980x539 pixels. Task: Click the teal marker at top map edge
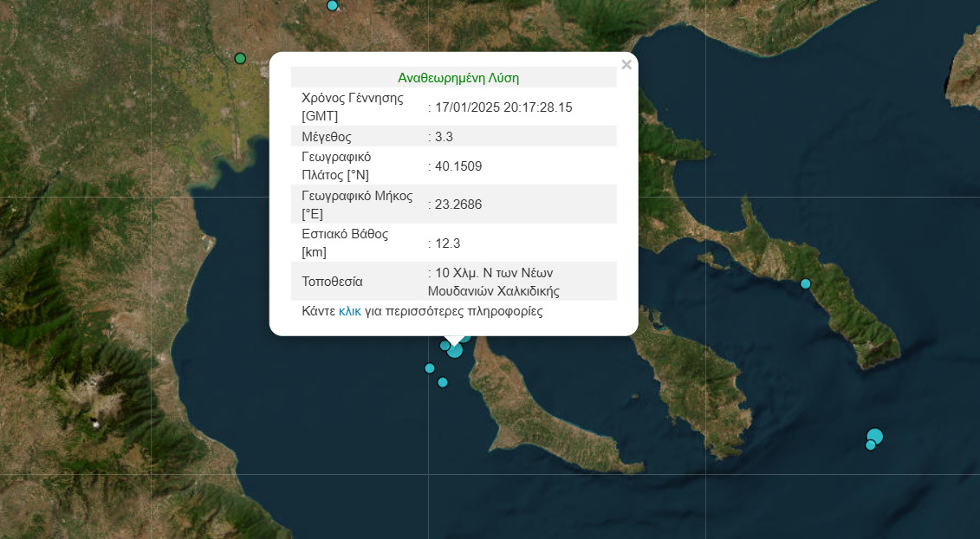[x=332, y=5]
